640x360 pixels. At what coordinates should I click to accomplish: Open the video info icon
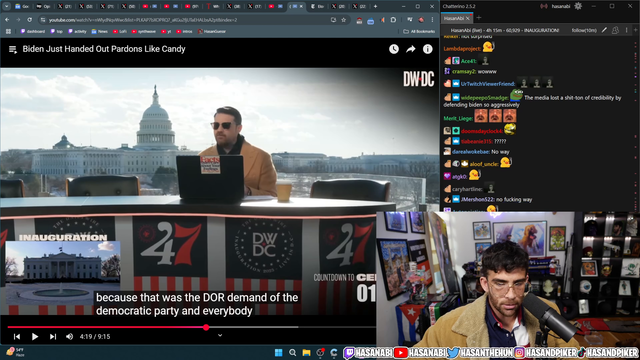427,49
